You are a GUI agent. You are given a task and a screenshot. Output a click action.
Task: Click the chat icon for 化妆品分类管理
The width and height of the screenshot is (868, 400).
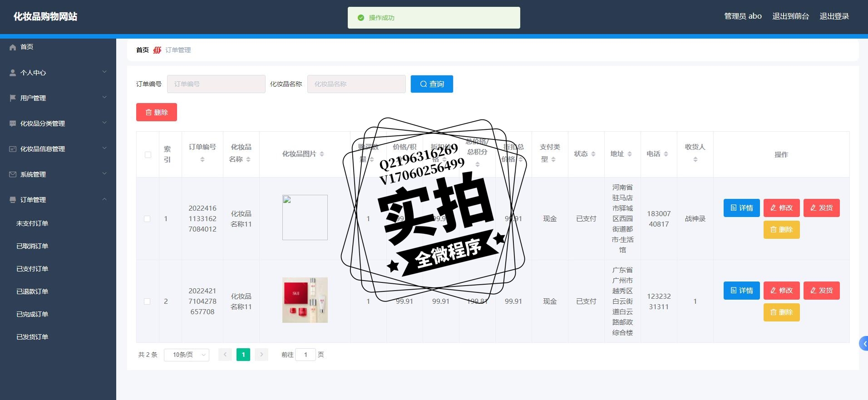tap(13, 123)
